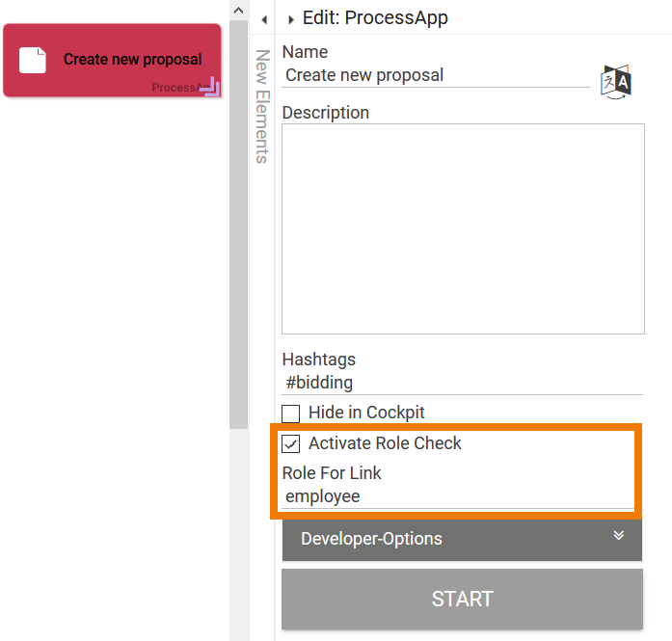Viewport: 672px width, 641px height.
Task: Expand the triangle next to Edit: ProcessApp
Action: 290,19
